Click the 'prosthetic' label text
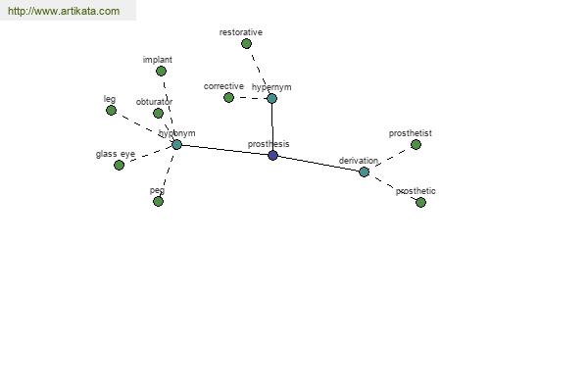588x392 pixels. coord(416,191)
